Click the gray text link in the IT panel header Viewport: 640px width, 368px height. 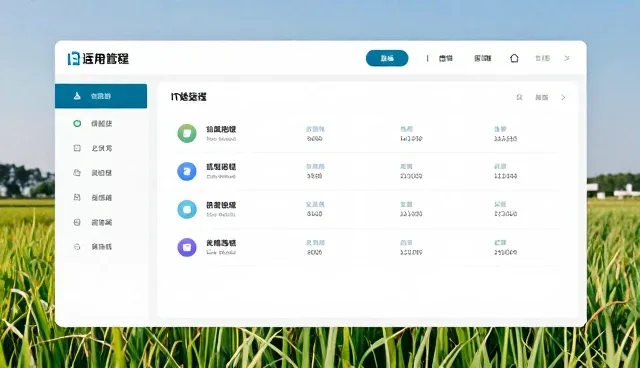(542, 97)
